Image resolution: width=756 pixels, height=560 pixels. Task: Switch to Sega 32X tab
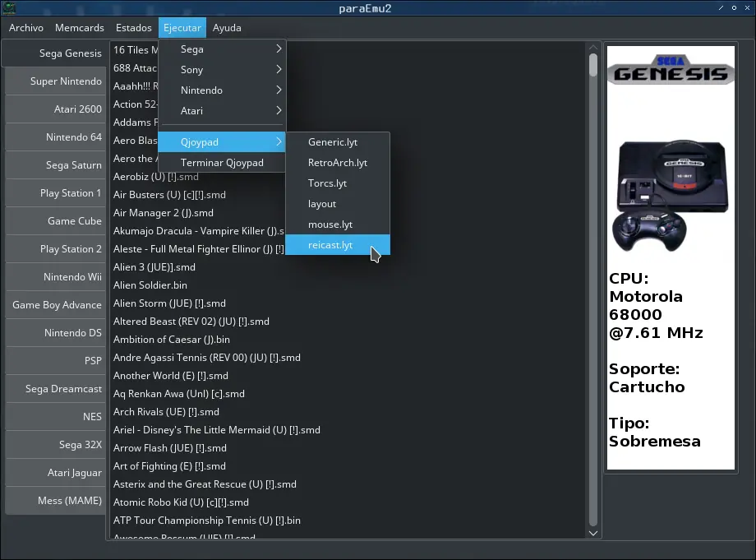[56, 445]
